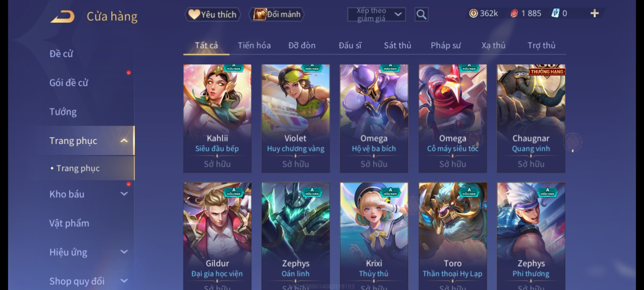Image resolution: width=644 pixels, height=290 pixels.
Task: Open Đổi mảnh chest exchange
Action: (x=277, y=14)
